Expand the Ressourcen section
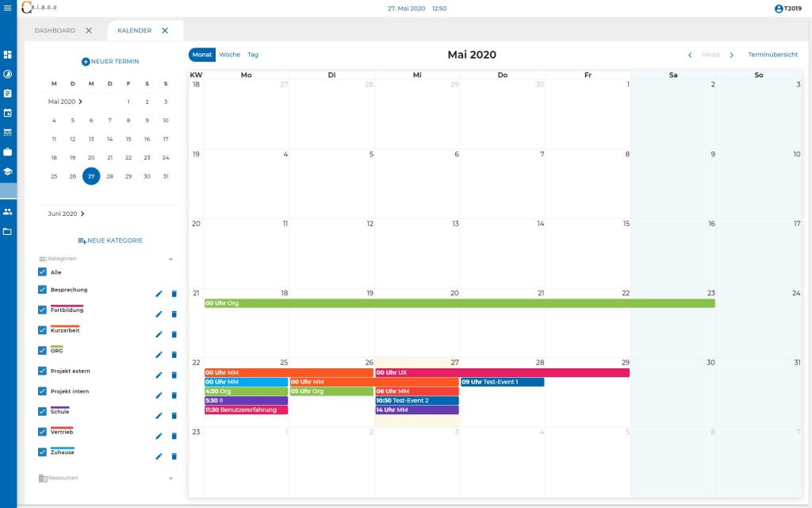 (170, 478)
